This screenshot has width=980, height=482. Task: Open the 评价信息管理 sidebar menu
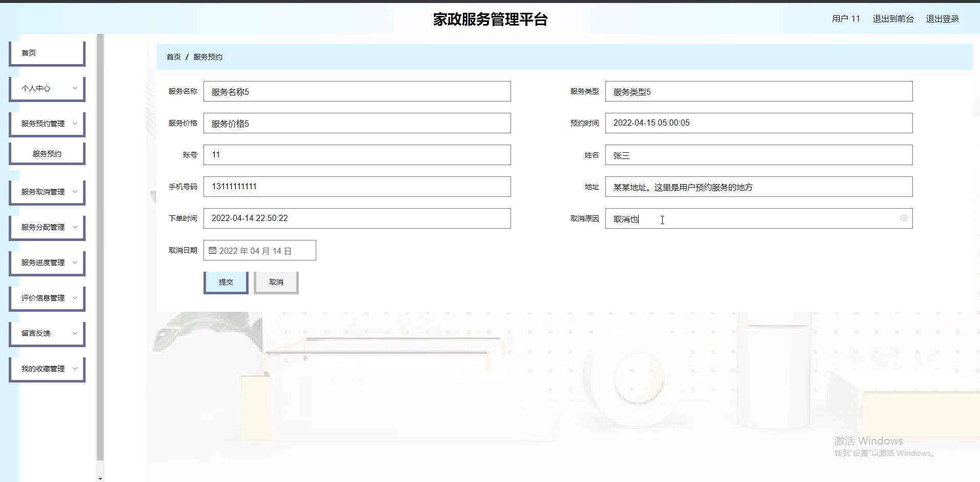[47, 298]
